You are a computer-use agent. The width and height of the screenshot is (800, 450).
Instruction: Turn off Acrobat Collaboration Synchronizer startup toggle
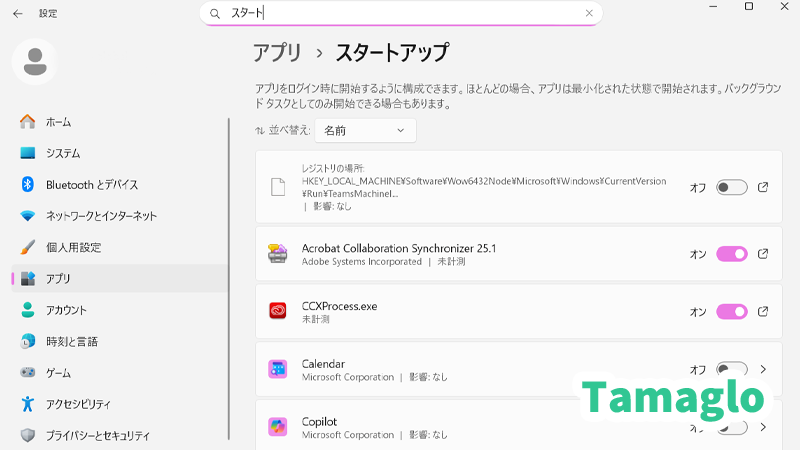click(731, 254)
